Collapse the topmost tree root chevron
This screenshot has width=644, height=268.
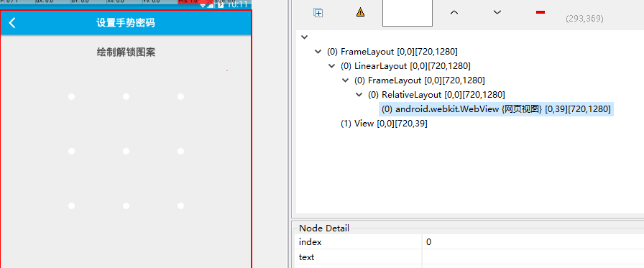tap(304, 37)
